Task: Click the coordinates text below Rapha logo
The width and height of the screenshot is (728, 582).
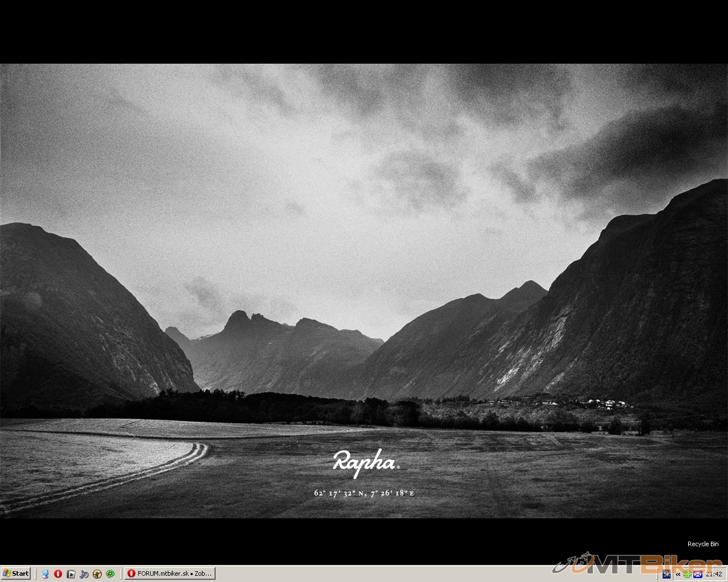Action: [x=364, y=493]
